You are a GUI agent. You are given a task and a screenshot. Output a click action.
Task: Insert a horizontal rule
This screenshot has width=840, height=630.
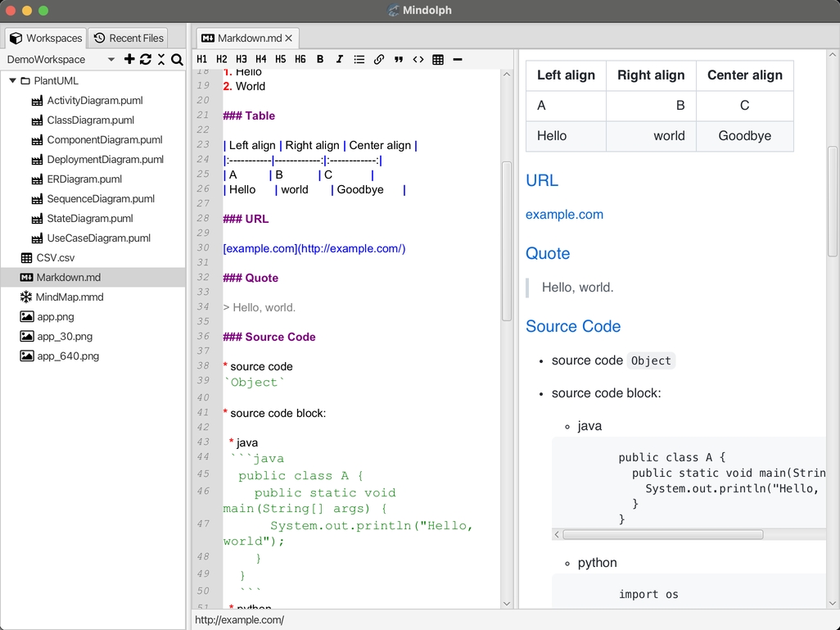point(458,59)
